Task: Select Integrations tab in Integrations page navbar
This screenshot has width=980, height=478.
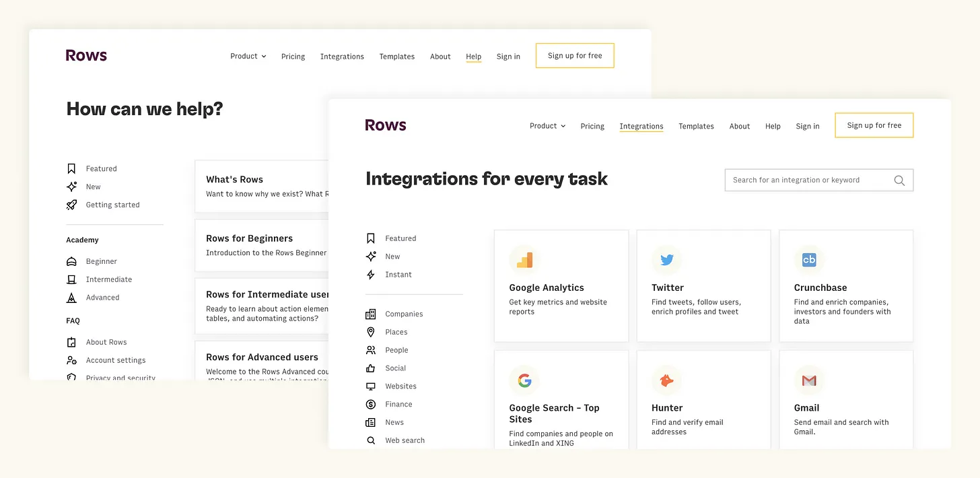Action: (x=641, y=127)
